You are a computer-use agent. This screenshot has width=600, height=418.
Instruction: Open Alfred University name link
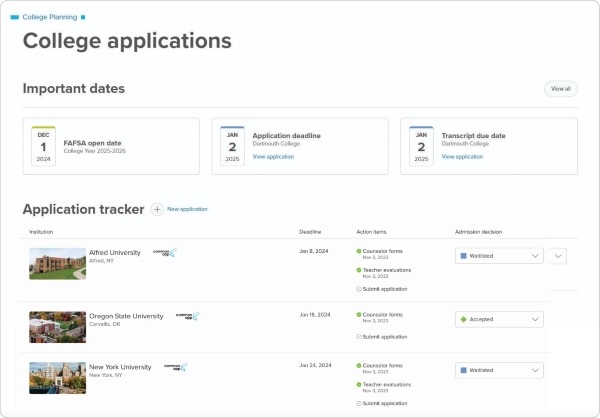115,253
